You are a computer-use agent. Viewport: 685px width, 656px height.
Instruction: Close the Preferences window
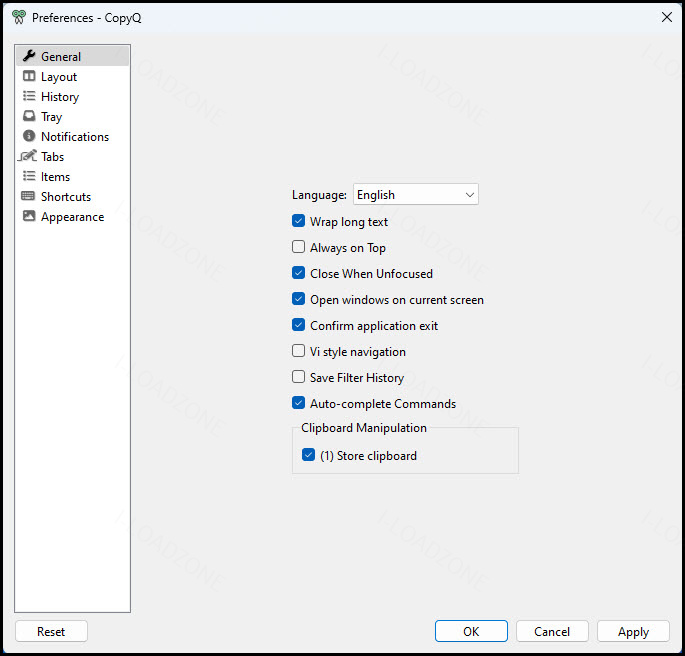tap(667, 17)
